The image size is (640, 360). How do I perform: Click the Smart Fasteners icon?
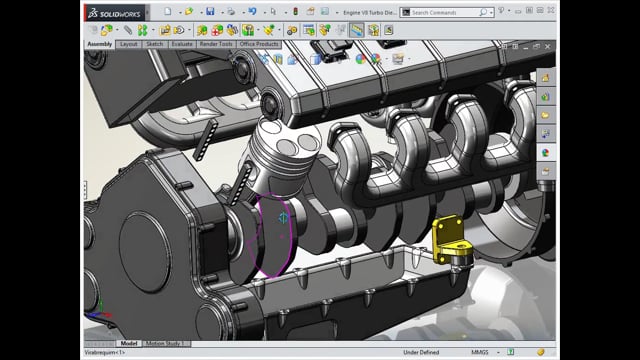pos(165,30)
